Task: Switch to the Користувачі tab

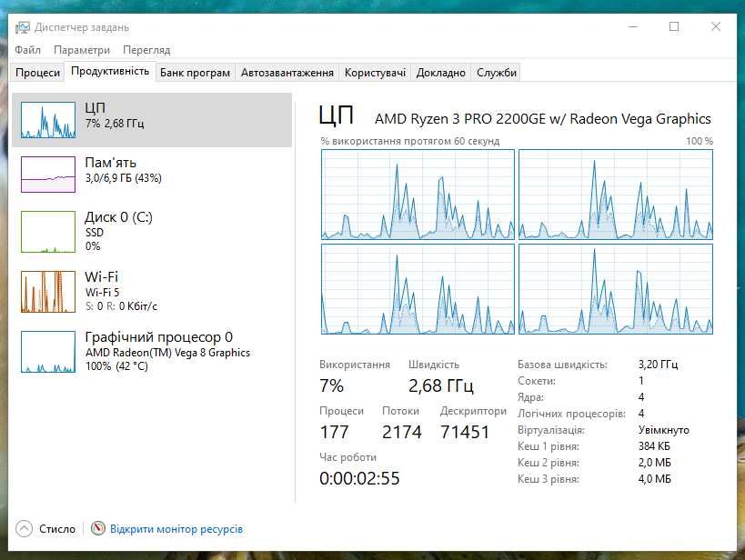Action: pyautogui.click(x=375, y=73)
